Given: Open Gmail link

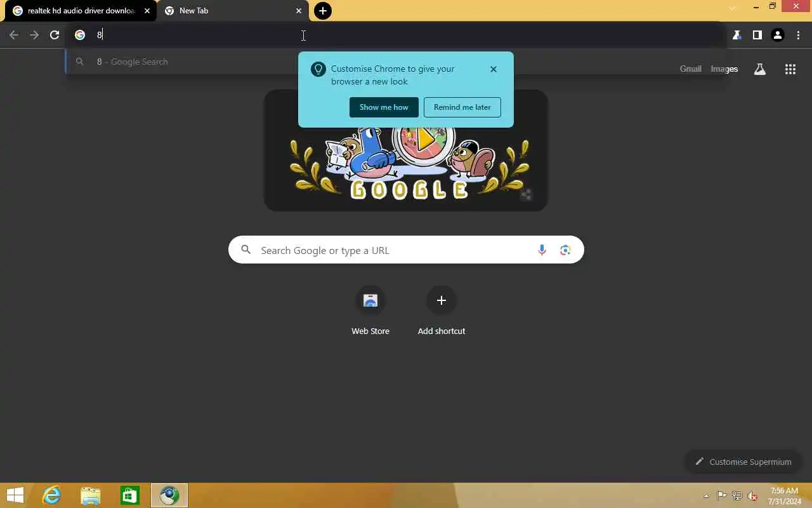Looking at the screenshot, I should 690,69.
